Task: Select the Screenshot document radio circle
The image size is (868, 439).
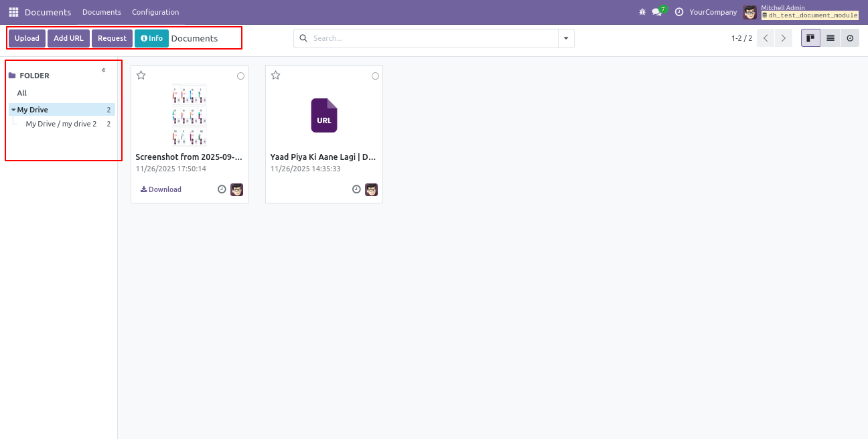Action: [240, 76]
